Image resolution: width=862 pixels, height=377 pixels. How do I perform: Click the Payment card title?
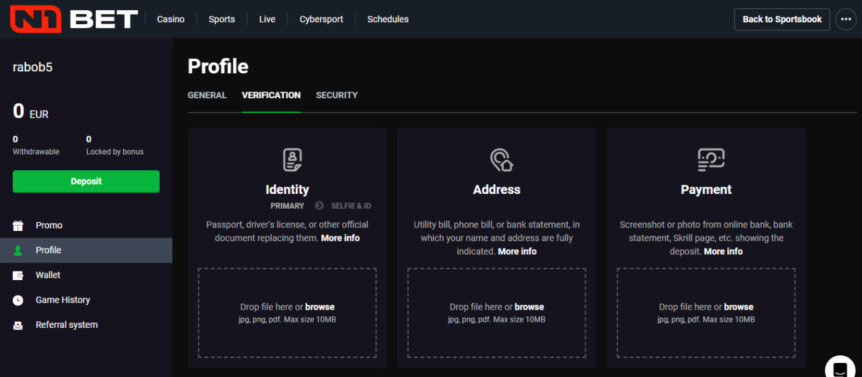point(706,190)
